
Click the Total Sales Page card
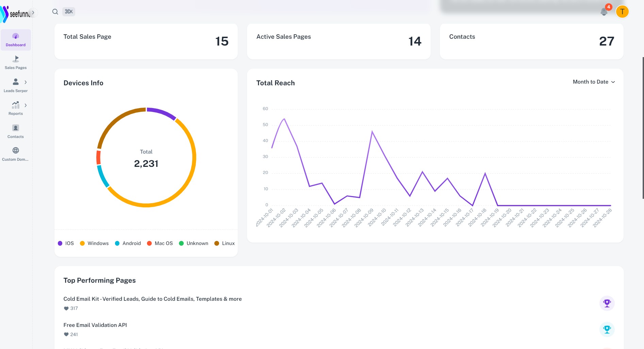tap(146, 41)
